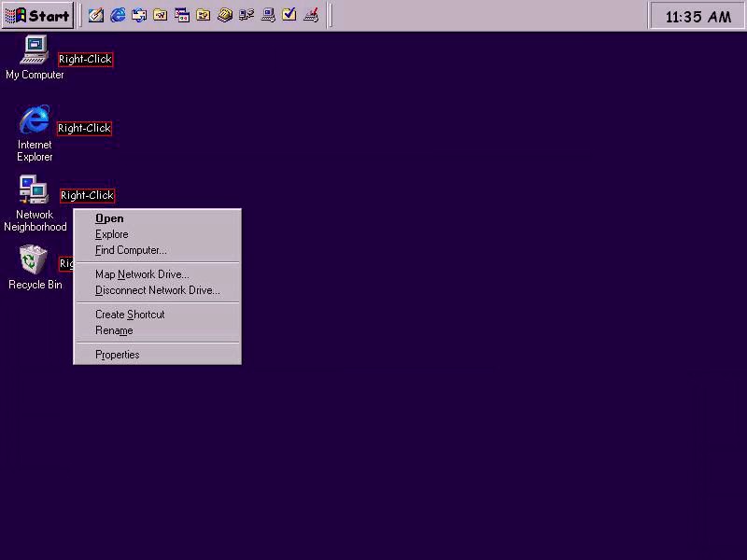Pick Rename in the context menu

pos(157,330)
